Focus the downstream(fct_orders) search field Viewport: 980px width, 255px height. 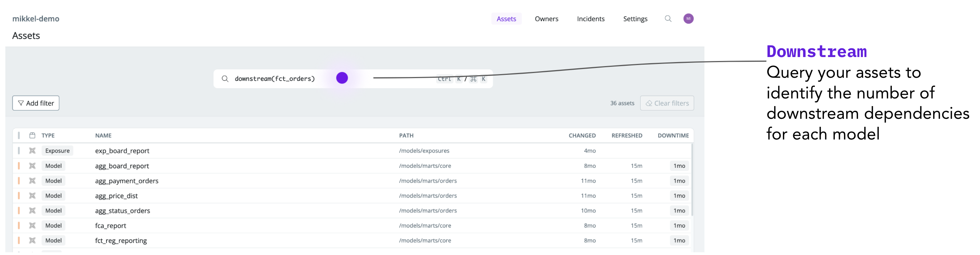click(353, 79)
